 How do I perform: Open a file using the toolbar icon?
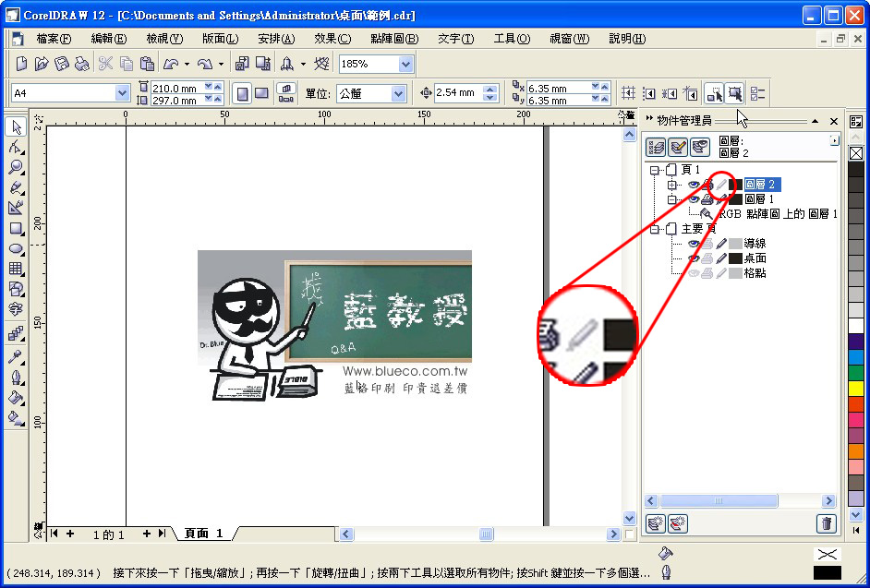coord(41,64)
